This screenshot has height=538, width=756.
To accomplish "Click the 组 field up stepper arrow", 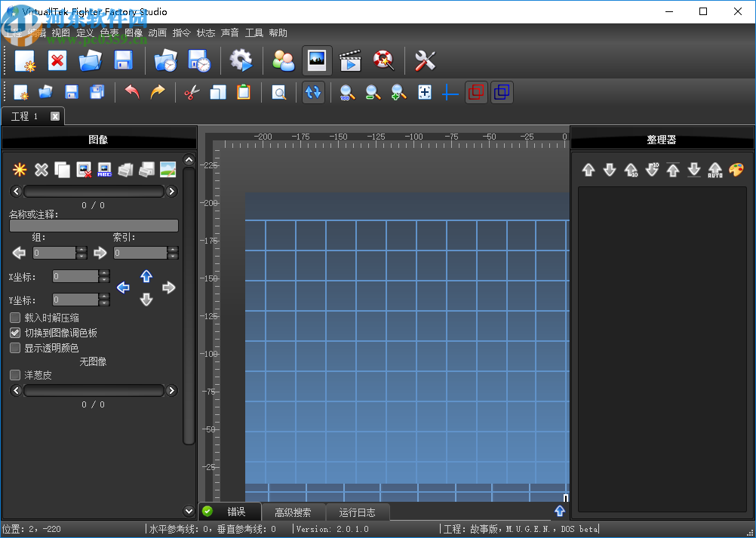I will (x=81, y=249).
